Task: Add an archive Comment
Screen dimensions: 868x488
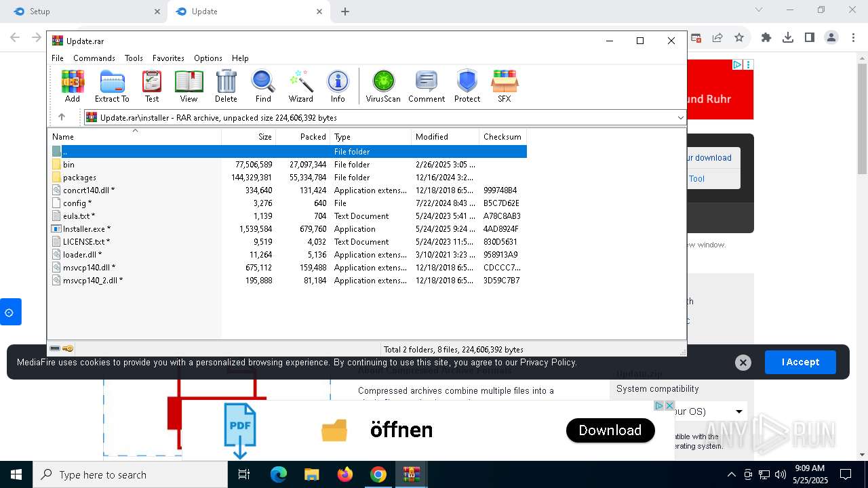Action: pyautogui.click(x=427, y=86)
